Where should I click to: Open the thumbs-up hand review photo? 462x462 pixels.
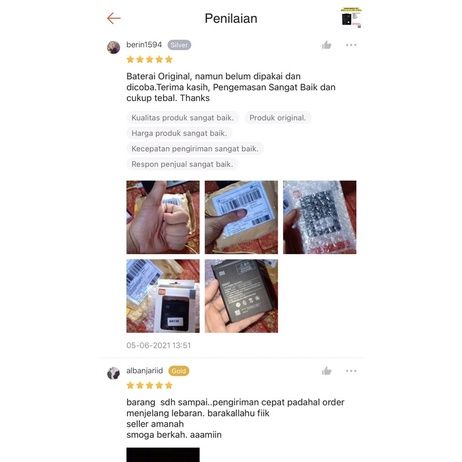[x=163, y=217]
